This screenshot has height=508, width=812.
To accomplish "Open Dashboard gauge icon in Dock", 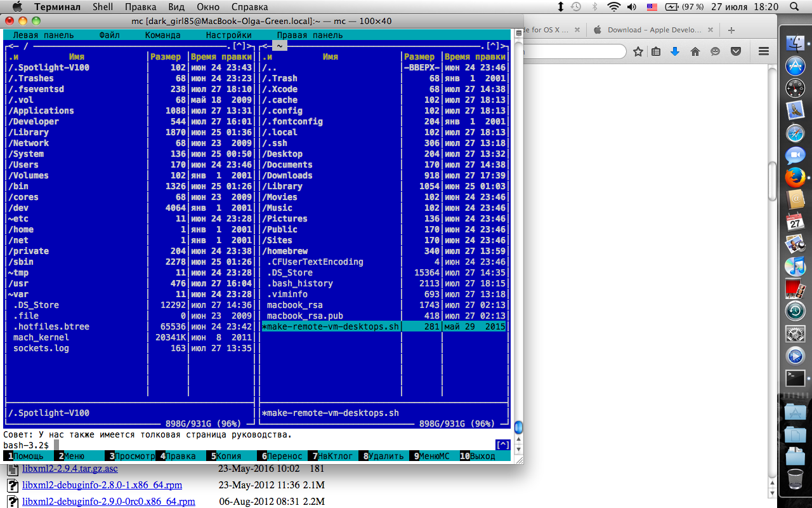I will point(795,88).
